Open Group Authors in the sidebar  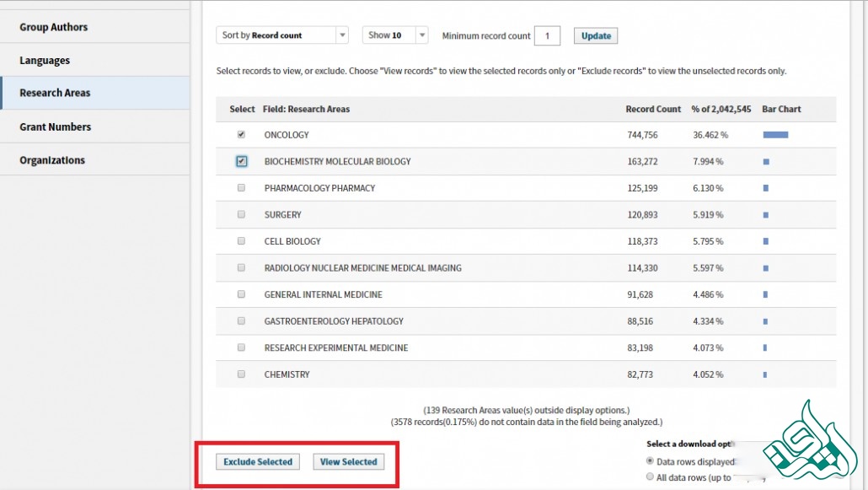coord(54,27)
